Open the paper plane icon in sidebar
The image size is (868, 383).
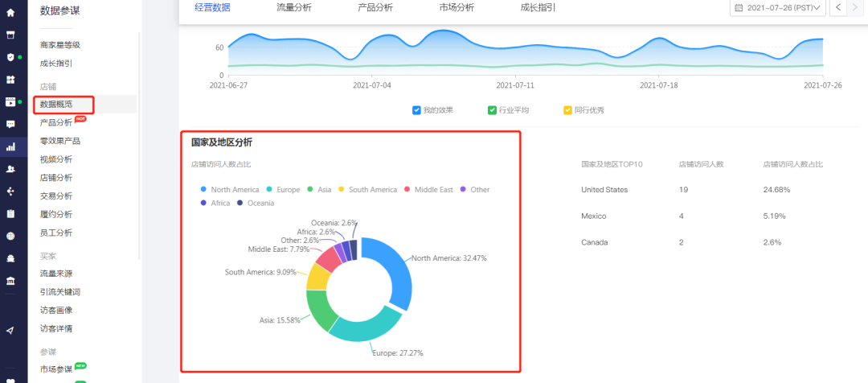pos(10,330)
